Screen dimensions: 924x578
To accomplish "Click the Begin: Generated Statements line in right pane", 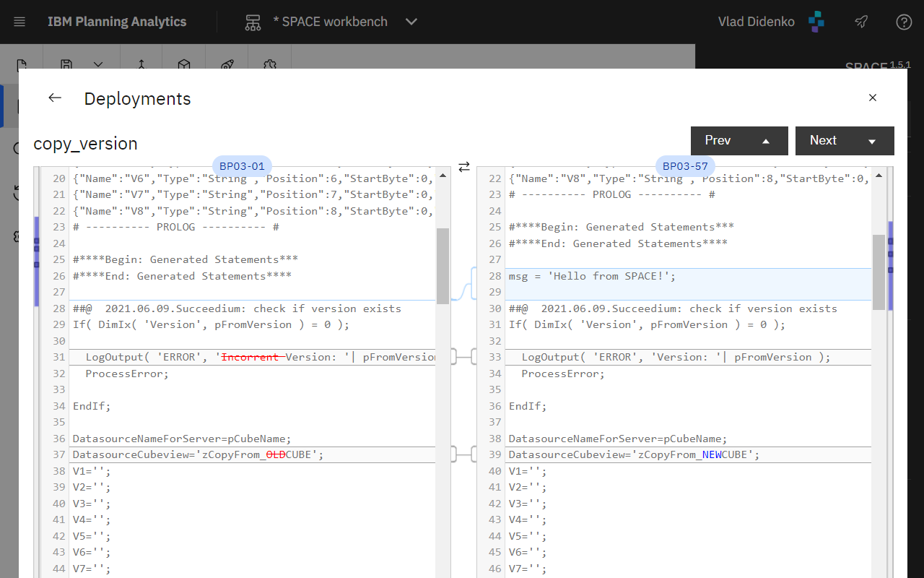I will tap(621, 227).
